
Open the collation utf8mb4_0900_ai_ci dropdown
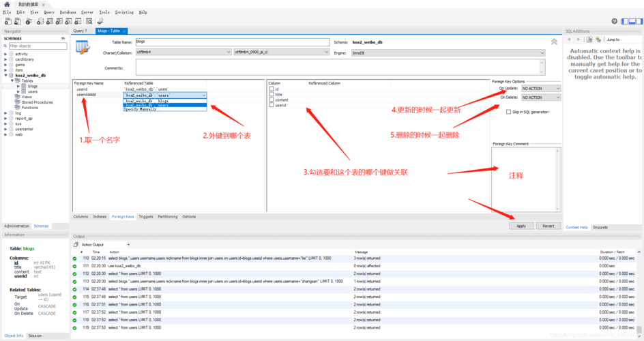coord(281,52)
